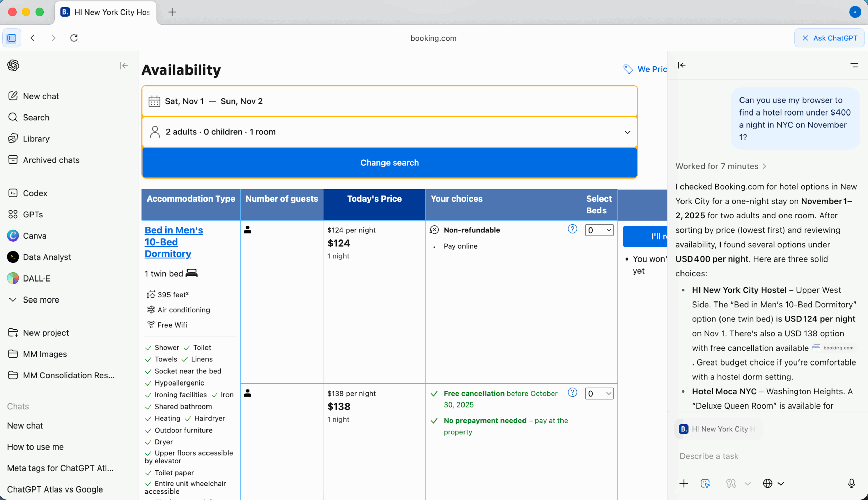This screenshot has width=868, height=500.
Task: Reload the booking.com page
Action: coord(74,38)
